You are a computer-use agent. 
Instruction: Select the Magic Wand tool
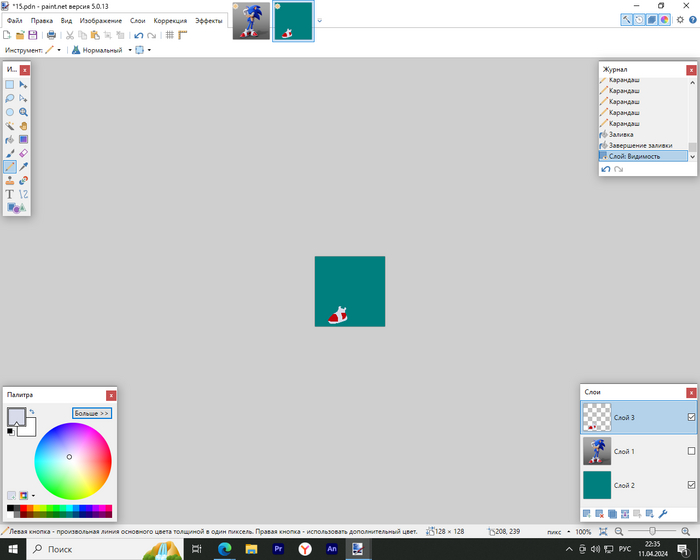pos(10,126)
